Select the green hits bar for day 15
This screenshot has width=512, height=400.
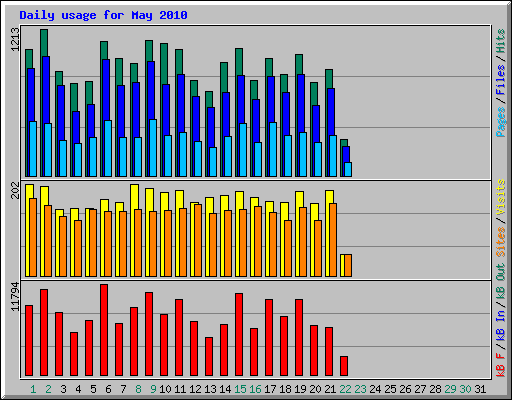click(x=239, y=62)
